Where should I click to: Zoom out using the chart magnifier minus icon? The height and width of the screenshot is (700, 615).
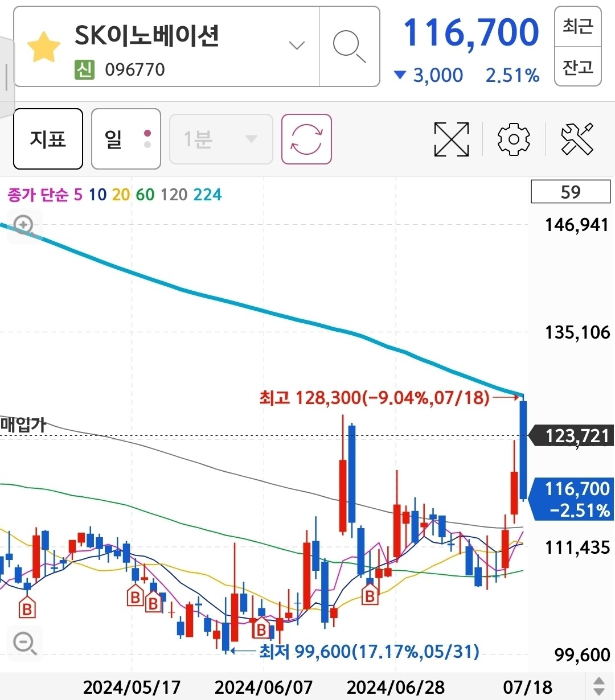point(23,642)
